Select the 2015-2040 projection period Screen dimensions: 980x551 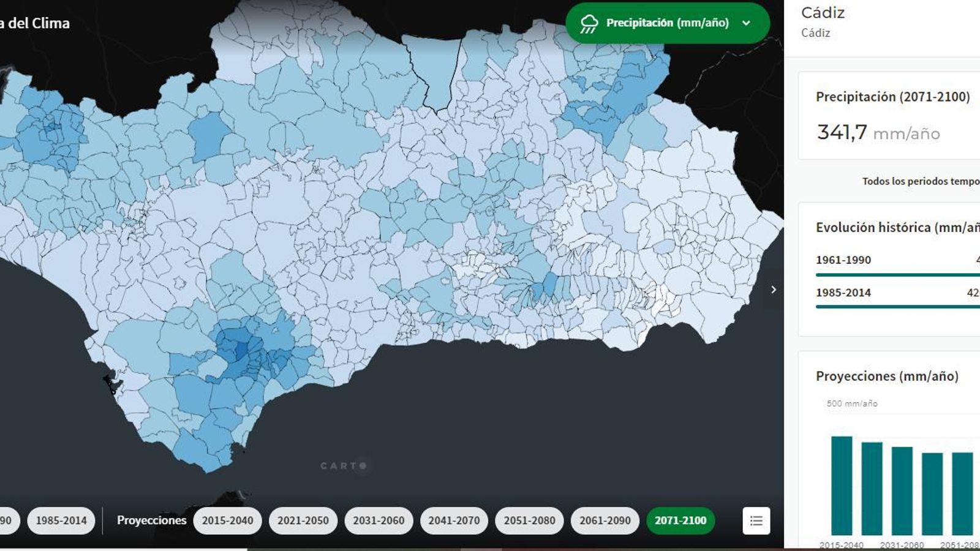tap(226, 520)
